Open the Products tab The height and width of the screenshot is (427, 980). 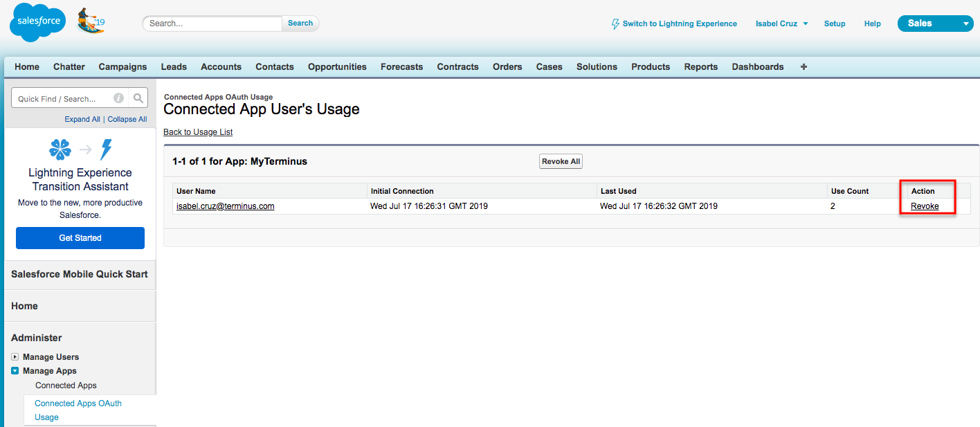coord(651,67)
